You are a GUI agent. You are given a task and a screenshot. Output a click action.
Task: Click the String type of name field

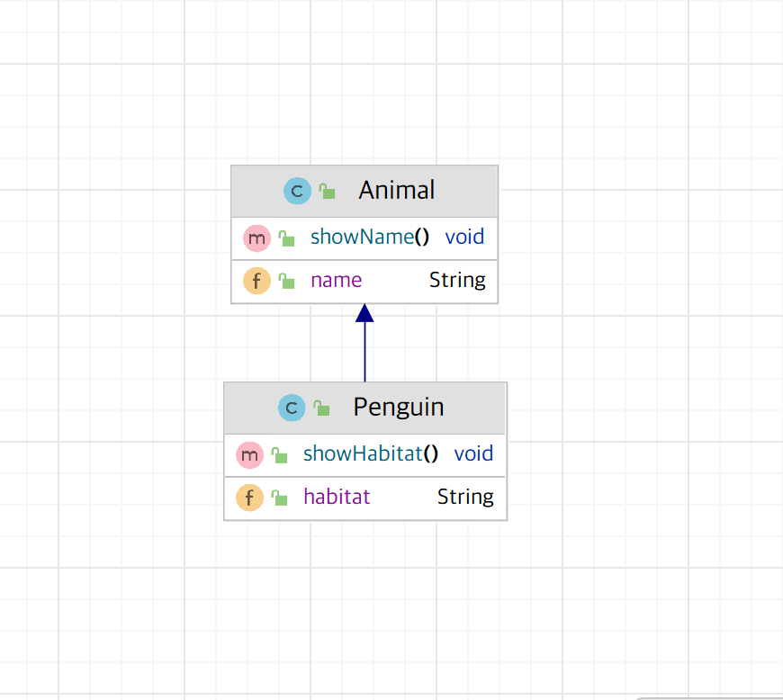point(457,280)
